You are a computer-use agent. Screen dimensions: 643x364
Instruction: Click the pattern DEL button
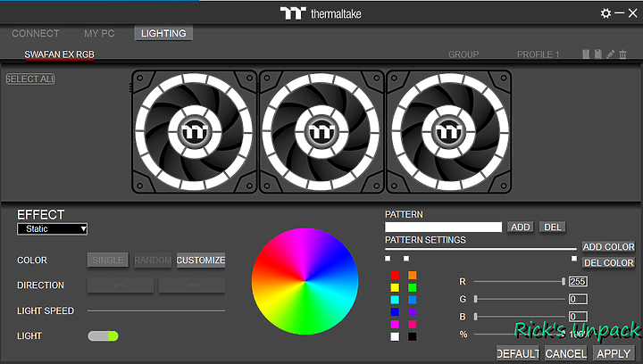tap(553, 227)
